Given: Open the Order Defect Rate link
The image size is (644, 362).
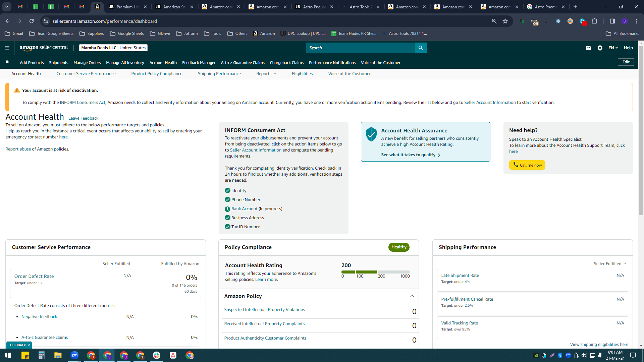Looking at the screenshot, I should [x=34, y=276].
